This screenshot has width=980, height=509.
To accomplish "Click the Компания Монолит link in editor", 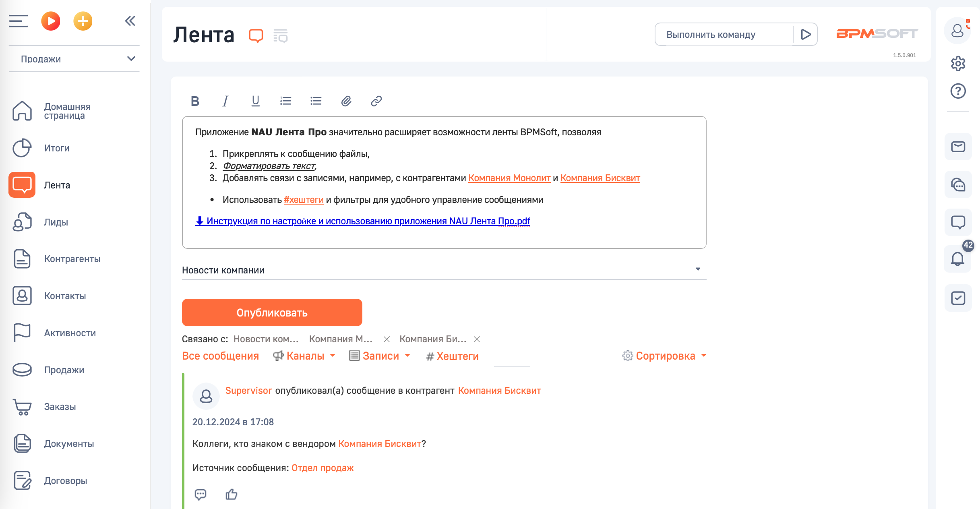I will [509, 178].
